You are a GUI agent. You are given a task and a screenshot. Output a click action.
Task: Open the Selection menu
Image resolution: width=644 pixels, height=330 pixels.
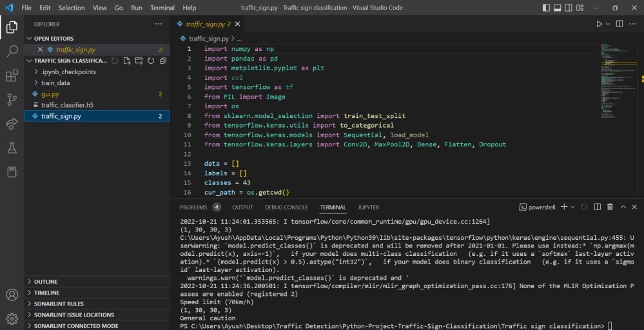[72, 7]
